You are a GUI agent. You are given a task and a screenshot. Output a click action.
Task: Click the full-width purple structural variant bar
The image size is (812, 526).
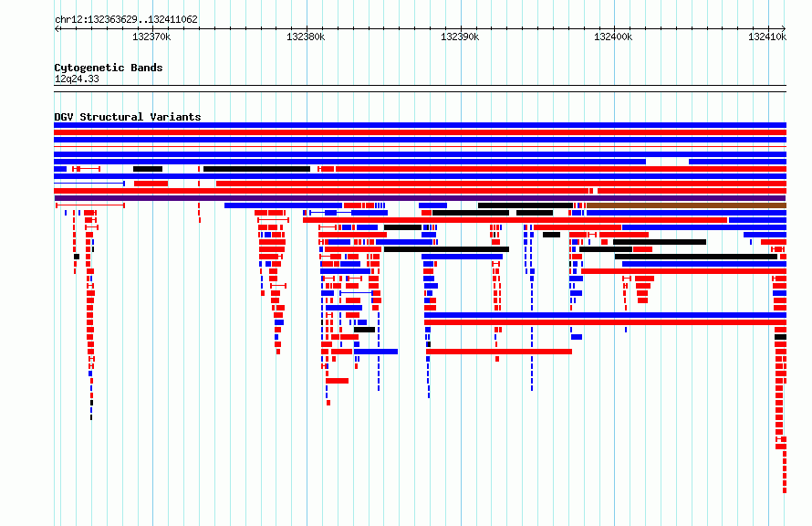[x=420, y=198]
